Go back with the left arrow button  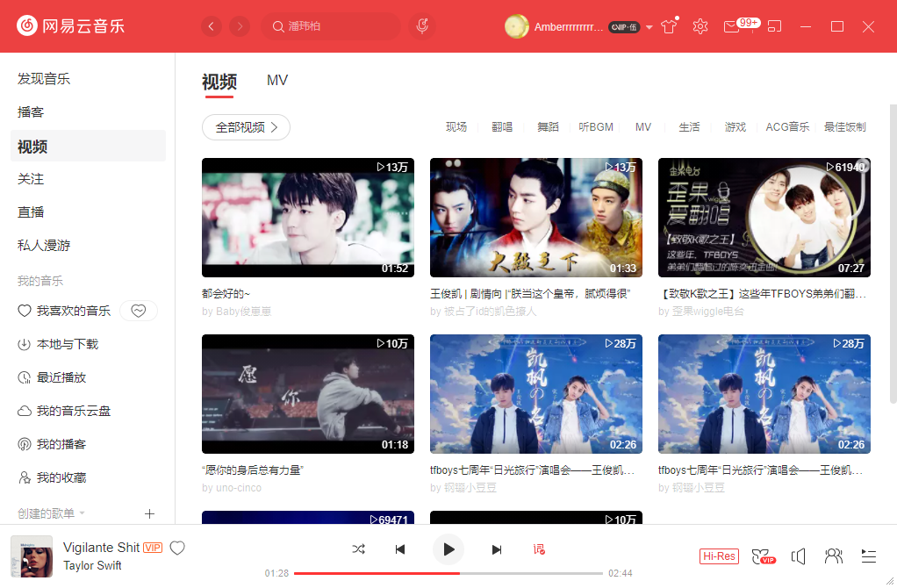tap(212, 26)
